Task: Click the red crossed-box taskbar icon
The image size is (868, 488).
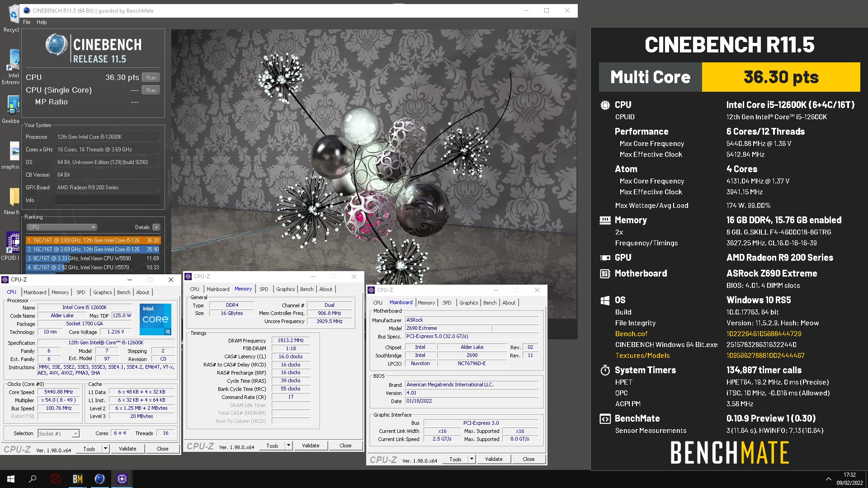Action: (x=56, y=479)
